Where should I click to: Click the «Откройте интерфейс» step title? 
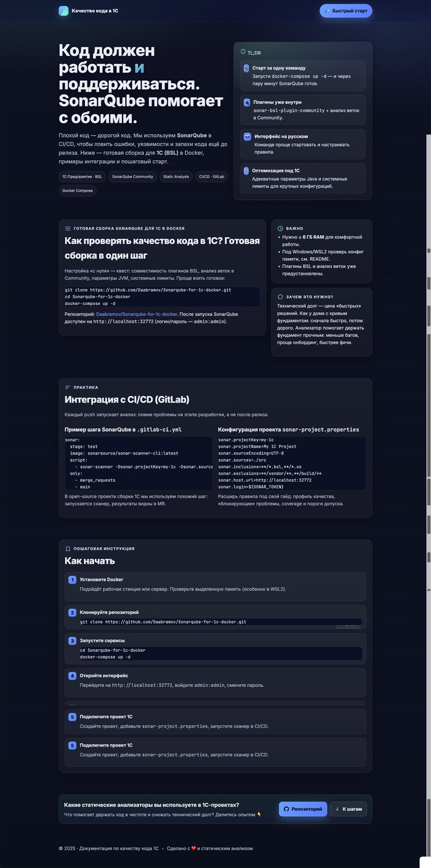104,676
